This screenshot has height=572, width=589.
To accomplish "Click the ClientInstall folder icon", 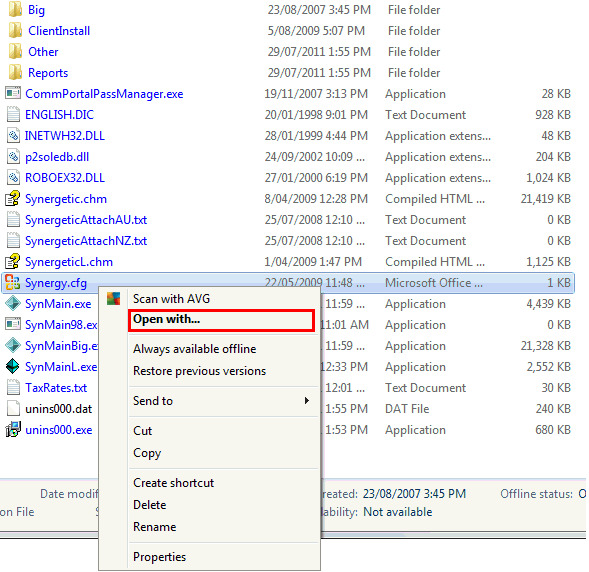I will coord(15,31).
